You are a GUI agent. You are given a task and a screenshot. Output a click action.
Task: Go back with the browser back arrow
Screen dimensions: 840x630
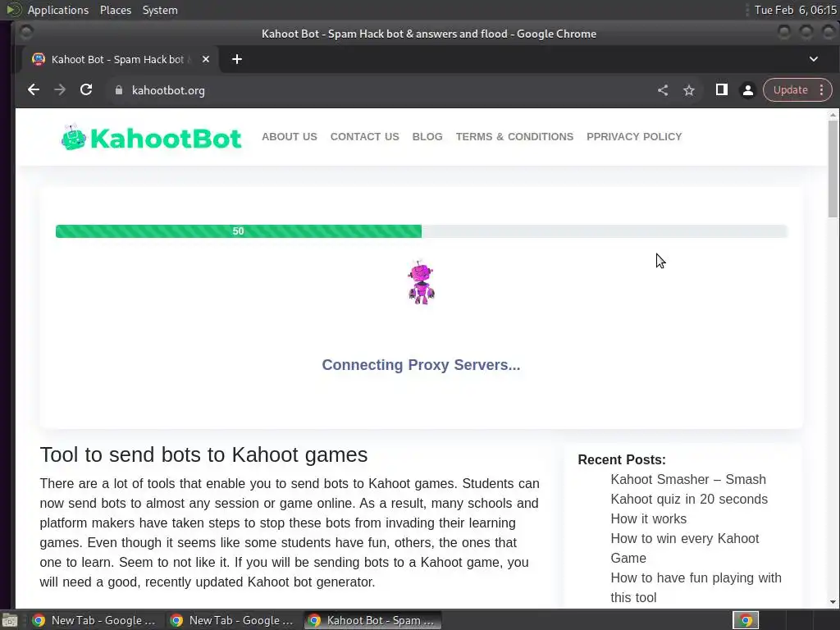coord(34,90)
